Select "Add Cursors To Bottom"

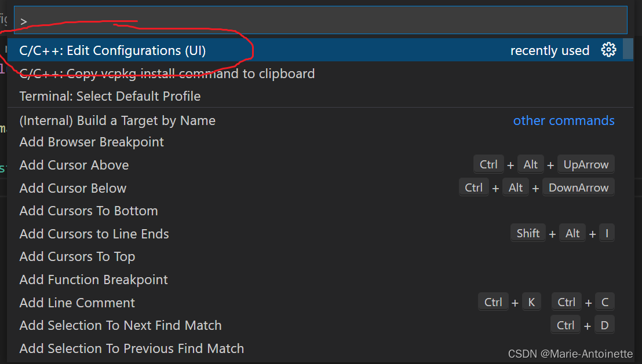pos(89,211)
